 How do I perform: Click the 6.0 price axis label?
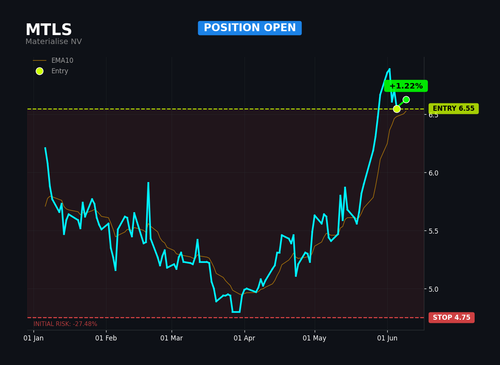click(x=433, y=173)
